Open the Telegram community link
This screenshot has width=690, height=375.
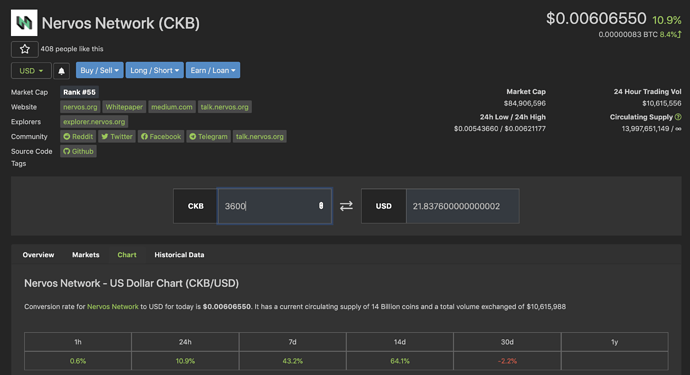[208, 136]
